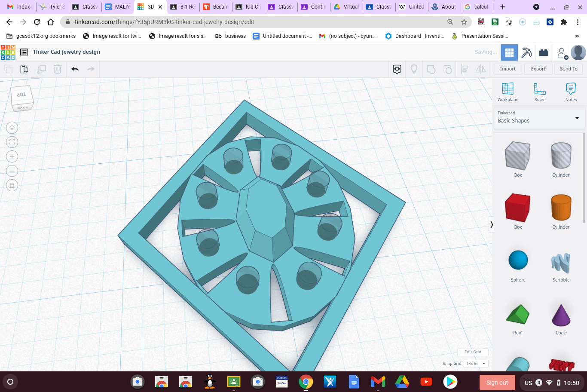Click the Notes tool icon

pos(571,89)
